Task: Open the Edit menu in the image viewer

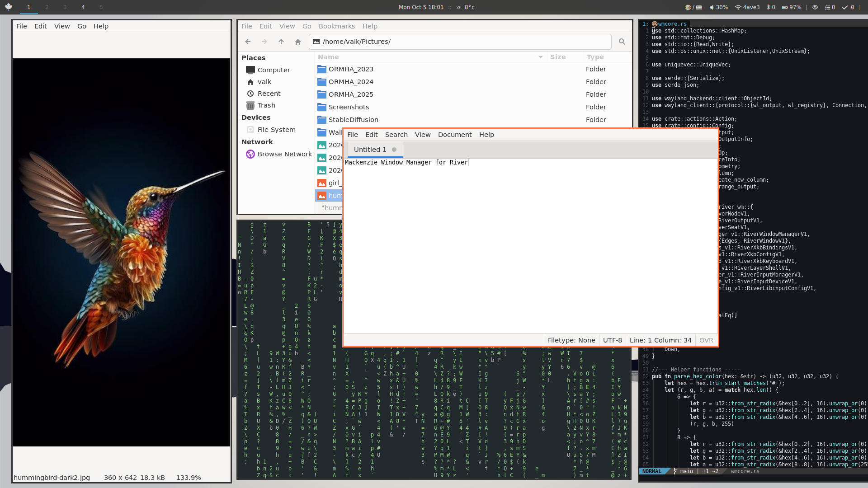Action: [x=41, y=26]
